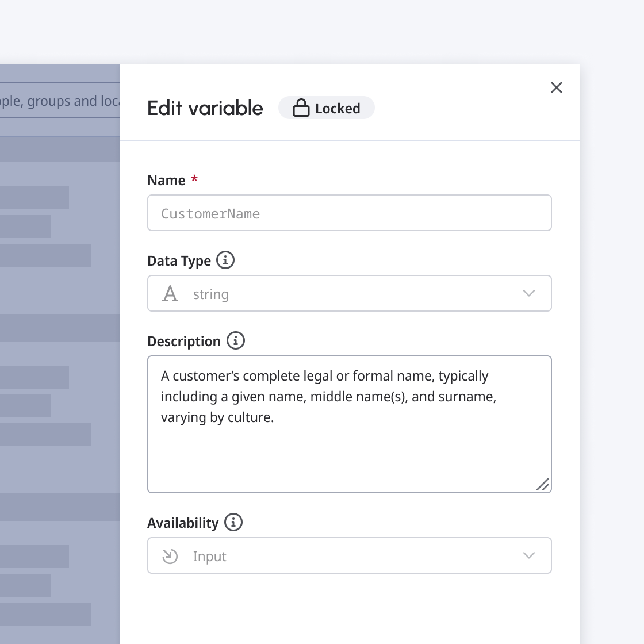Screen dimensions: 644x644
Task: Open Description info icon
Action: click(235, 340)
